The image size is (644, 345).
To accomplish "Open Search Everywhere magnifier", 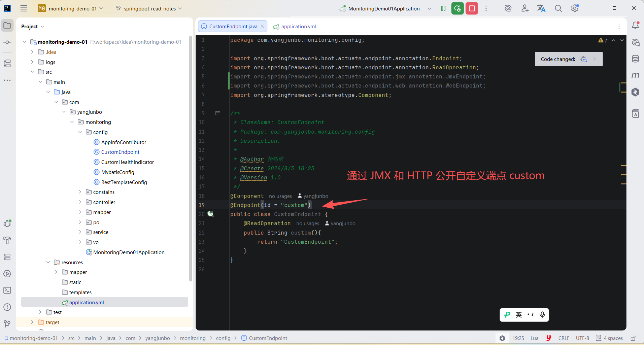I will 558,8.
